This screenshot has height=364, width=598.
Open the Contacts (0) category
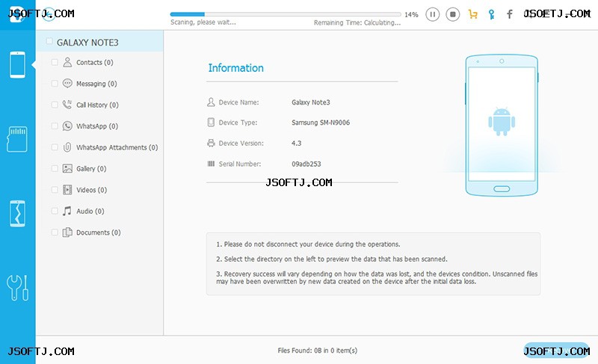pos(95,63)
